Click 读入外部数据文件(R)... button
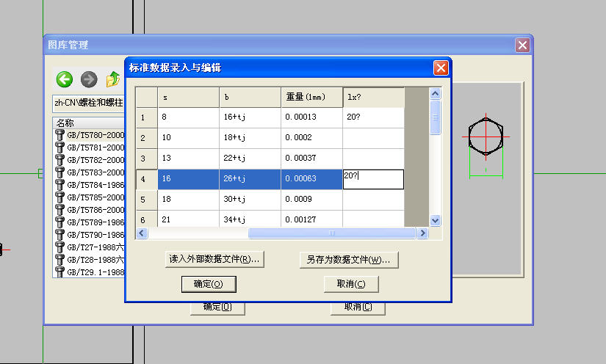 coord(214,259)
